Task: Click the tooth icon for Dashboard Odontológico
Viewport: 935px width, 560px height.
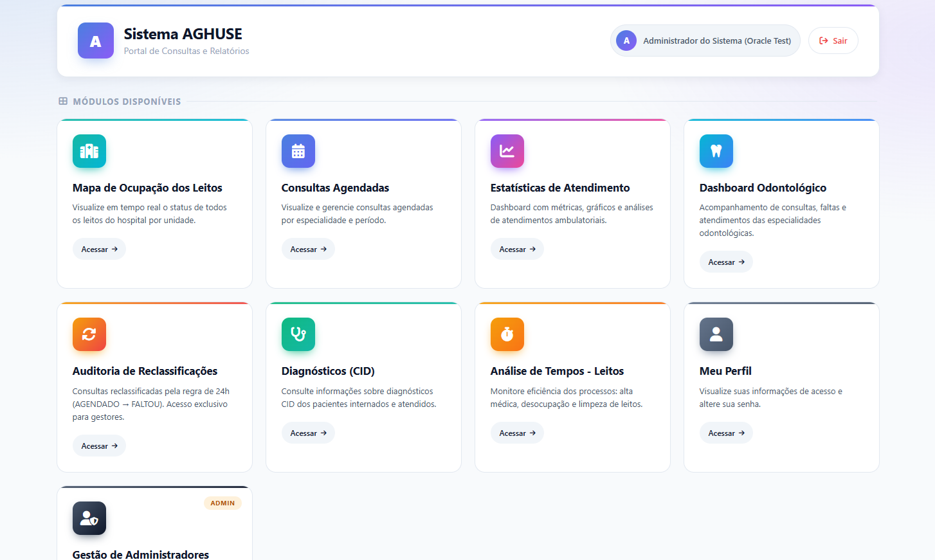Action: coord(716,151)
